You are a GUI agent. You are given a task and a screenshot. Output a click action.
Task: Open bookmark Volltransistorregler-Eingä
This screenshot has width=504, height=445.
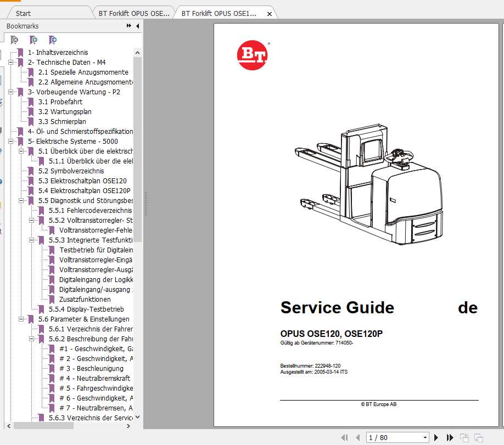96,260
